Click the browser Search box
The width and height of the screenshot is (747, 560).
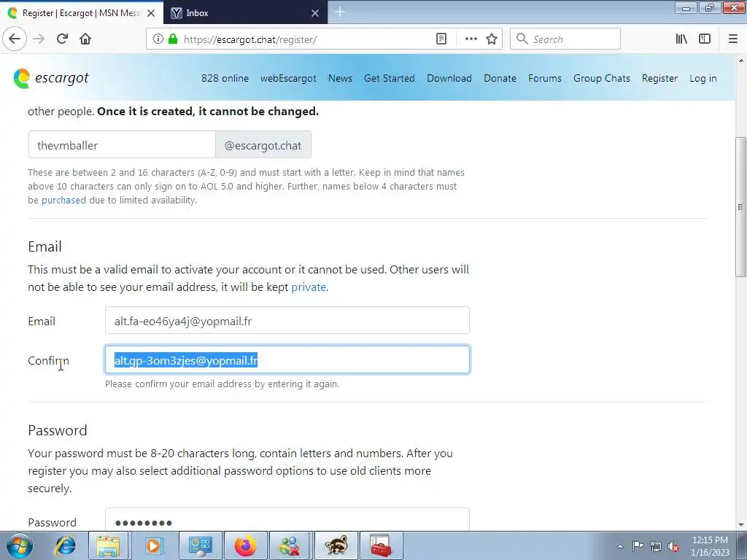(x=565, y=39)
